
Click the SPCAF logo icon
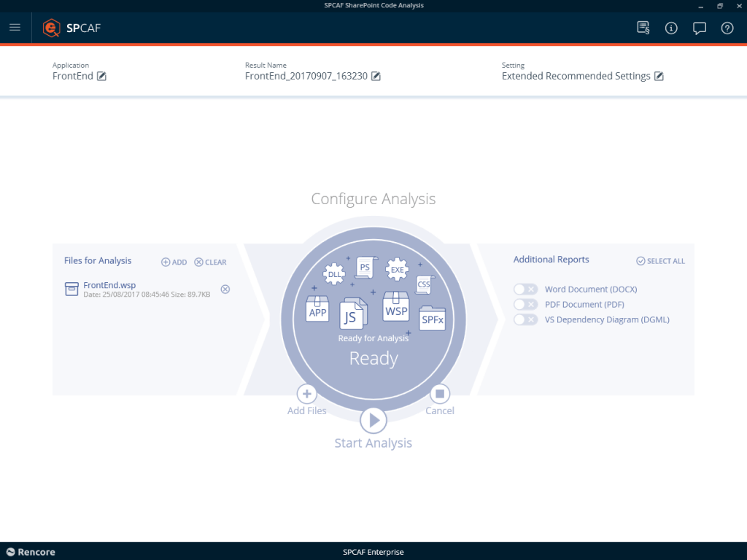point(52,28)
